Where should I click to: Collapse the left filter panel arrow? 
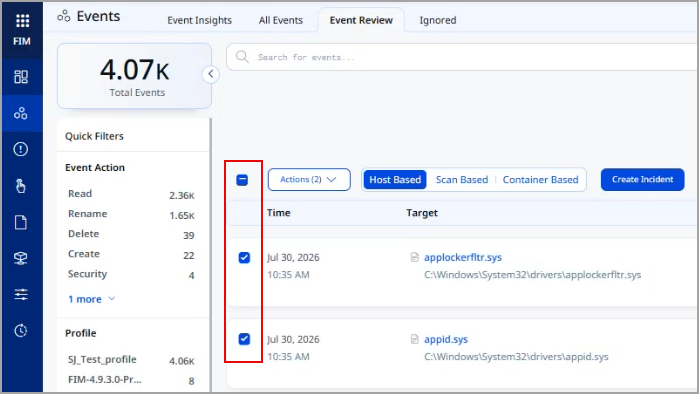211,74
